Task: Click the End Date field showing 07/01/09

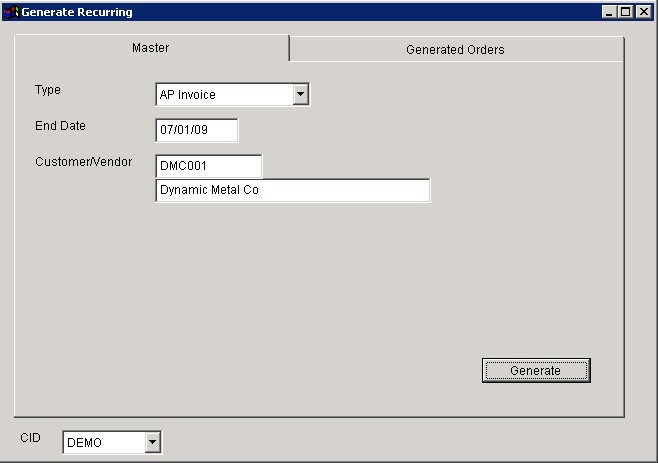Action: click(196, 130)
